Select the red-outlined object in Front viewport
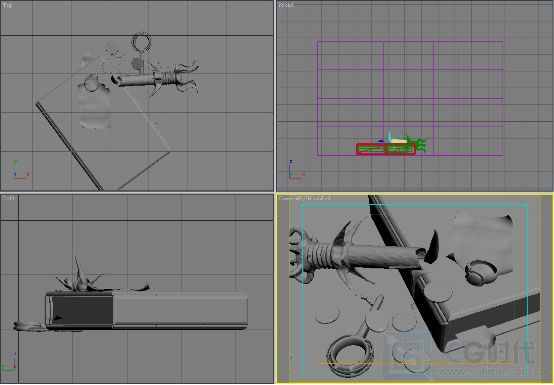554x385 pixels. pyautogui.click(x=385, y=149)
